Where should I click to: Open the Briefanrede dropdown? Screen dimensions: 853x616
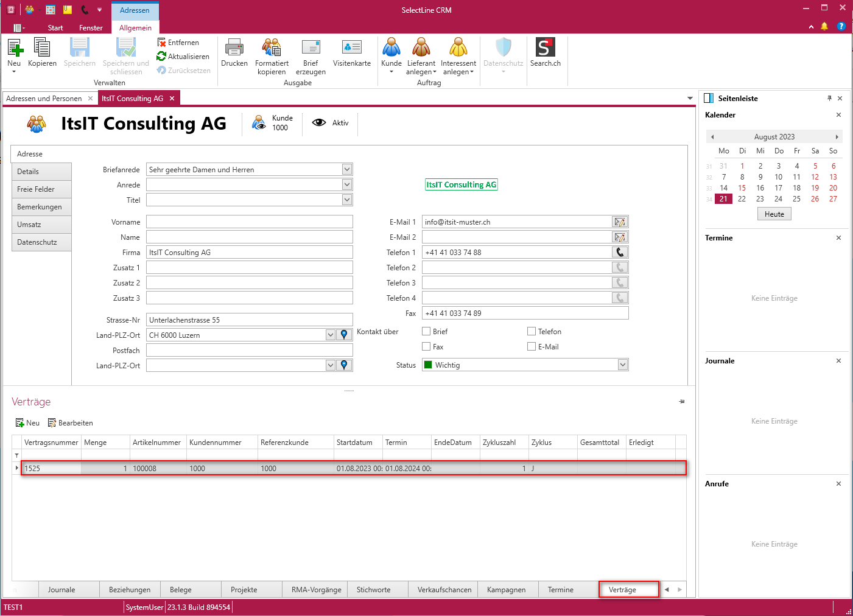(347, 169)
